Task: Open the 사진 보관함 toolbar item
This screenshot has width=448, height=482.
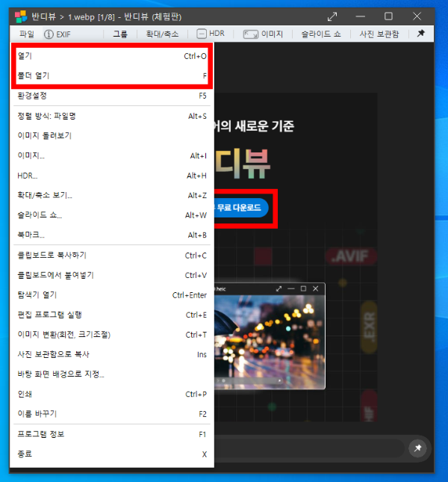Action: [x=379, y=34]
